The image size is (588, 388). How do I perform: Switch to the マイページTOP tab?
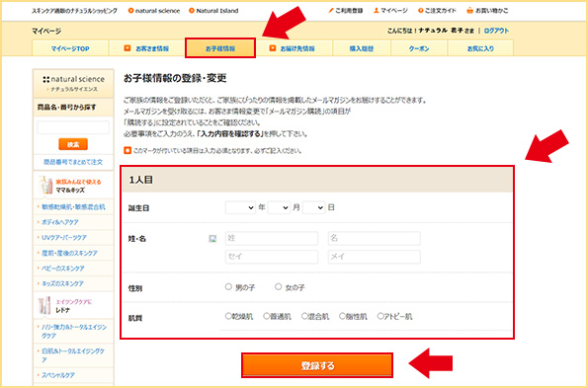[x=70, y=48]
